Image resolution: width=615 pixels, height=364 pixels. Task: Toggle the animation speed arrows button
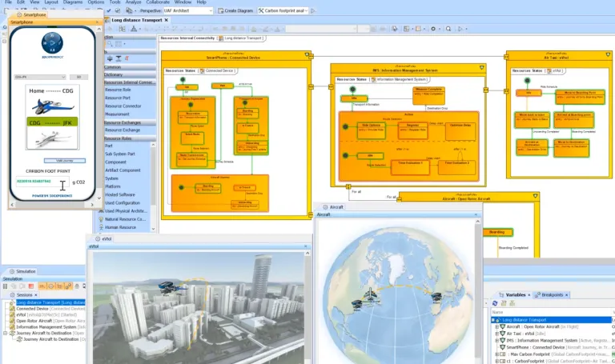click(x=42, y=286)
